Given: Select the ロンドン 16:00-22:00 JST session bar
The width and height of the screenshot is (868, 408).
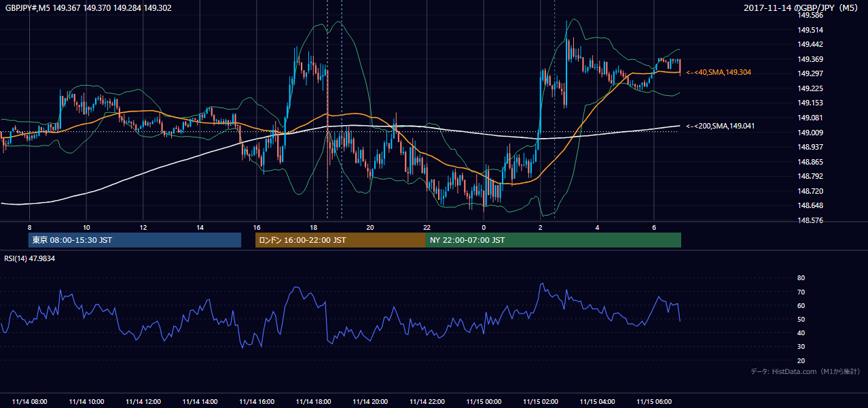Looking at the screenshot, I should (x=340, y=240).
